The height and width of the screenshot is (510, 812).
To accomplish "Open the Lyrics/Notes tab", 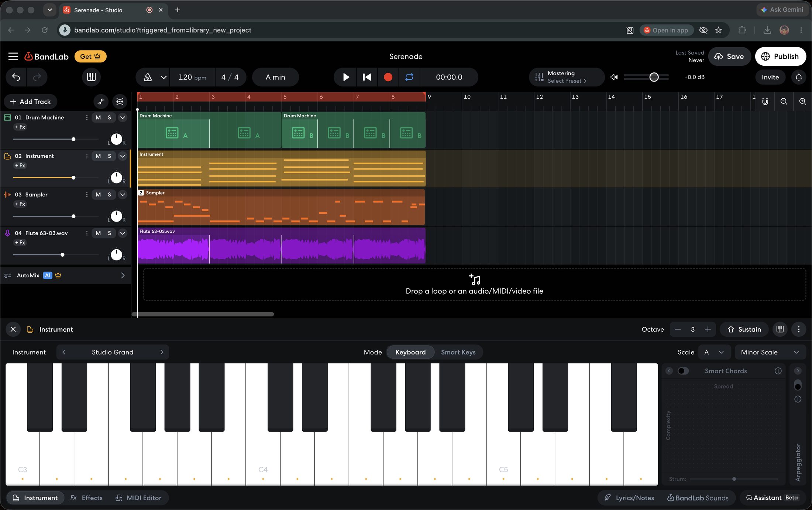I will (x=629, y=497).
